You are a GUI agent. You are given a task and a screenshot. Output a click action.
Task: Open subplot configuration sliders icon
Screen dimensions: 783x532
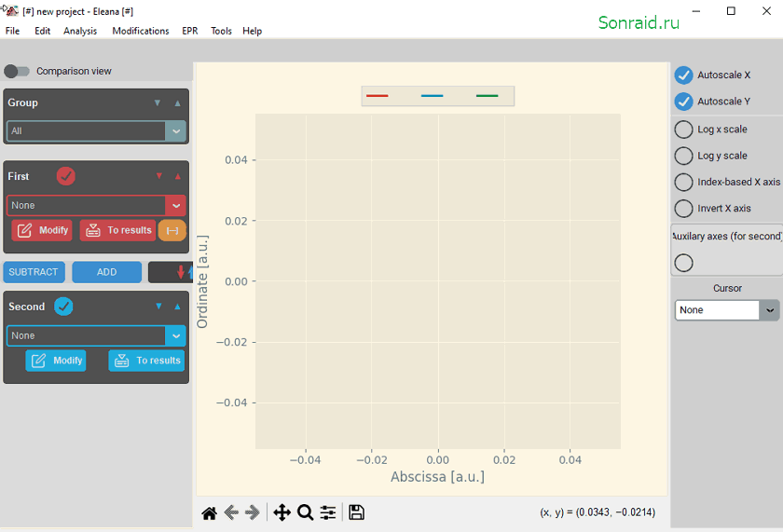328,512
